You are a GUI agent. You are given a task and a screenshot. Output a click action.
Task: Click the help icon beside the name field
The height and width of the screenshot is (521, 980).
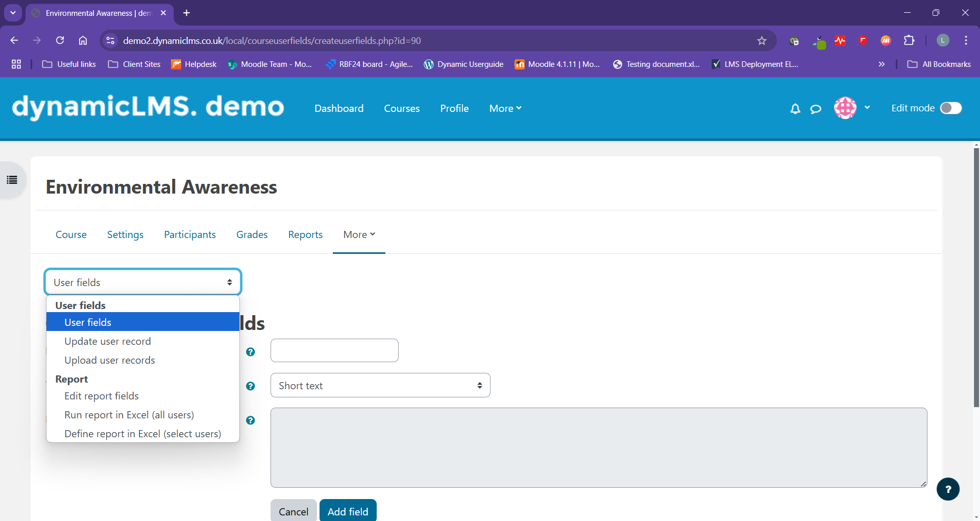tap(250, 351)
